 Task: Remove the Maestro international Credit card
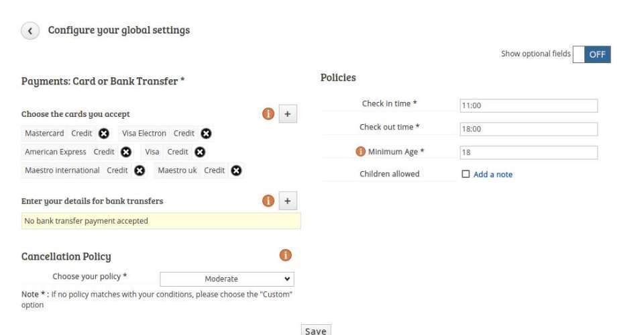point(140,171)
